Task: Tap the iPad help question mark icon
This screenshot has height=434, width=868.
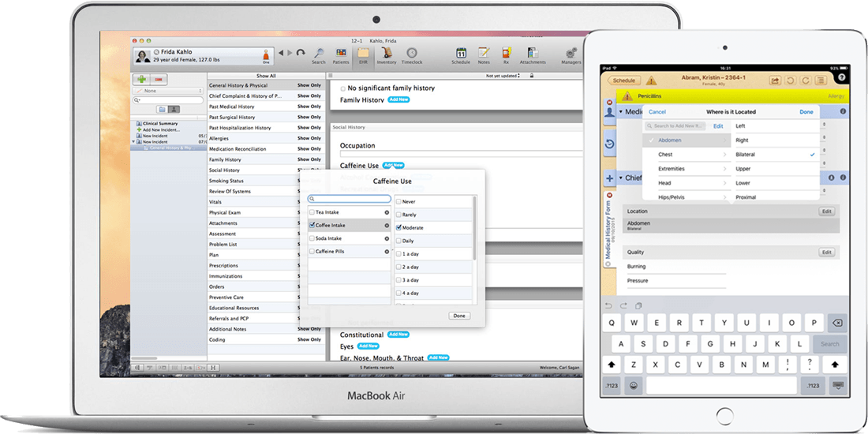Action: point(842,78)
